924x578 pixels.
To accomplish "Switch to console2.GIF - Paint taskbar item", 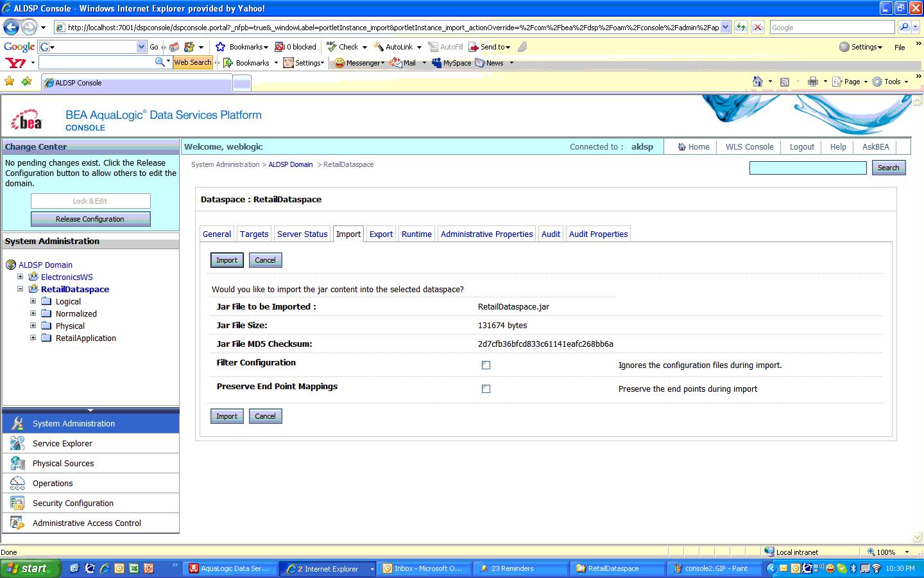I will pyautogui.click(x=714, y=568).
